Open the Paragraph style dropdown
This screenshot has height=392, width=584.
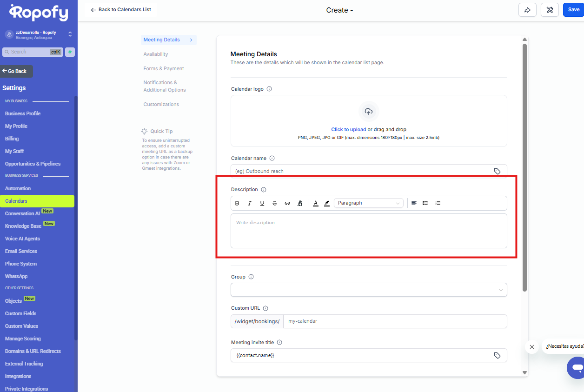pyautogui.click(x=368, y=203)
